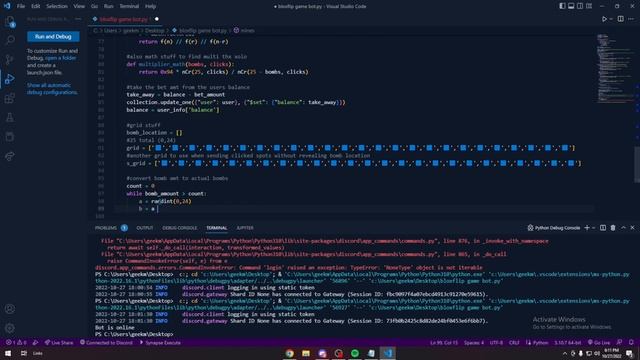This screenshot has height=360, width=640.
Task: Open the Run menu
Action: coord(109,6)
